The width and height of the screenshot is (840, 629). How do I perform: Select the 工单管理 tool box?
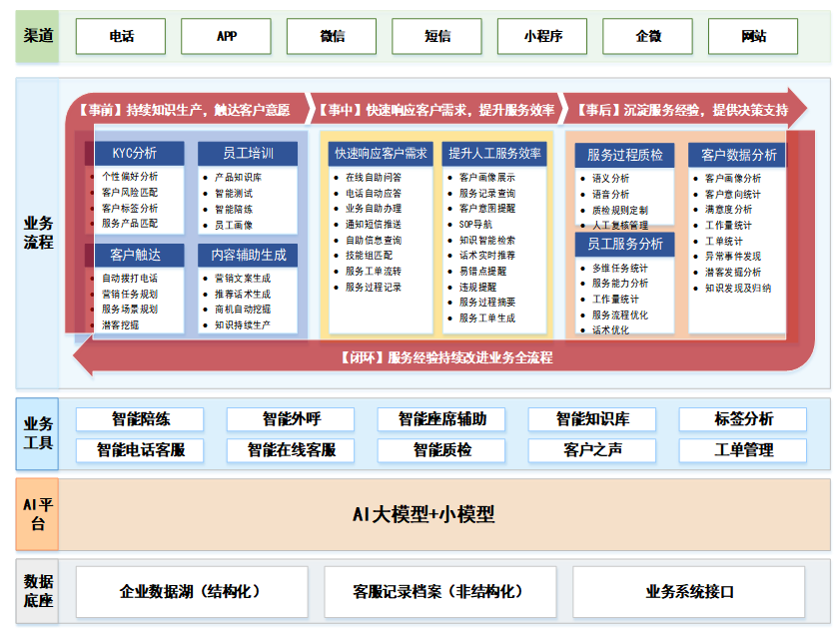[743, 450]
